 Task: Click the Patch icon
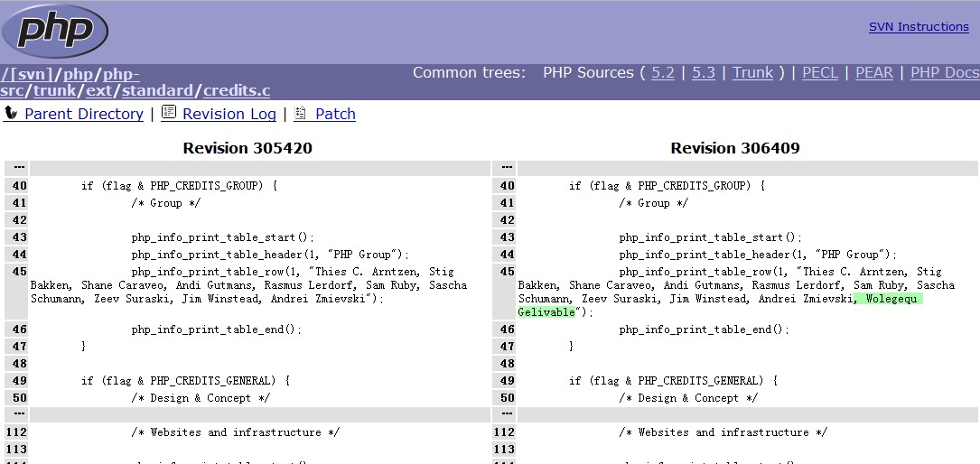[301, 113]
